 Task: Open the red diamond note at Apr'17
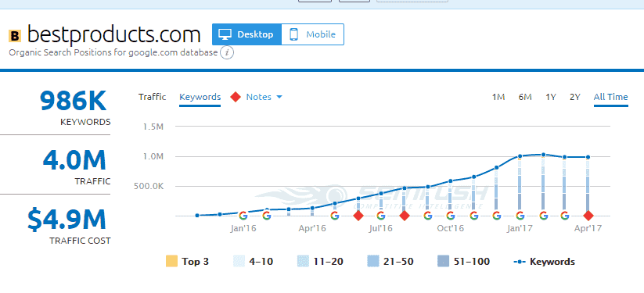[x=588, y=216]
